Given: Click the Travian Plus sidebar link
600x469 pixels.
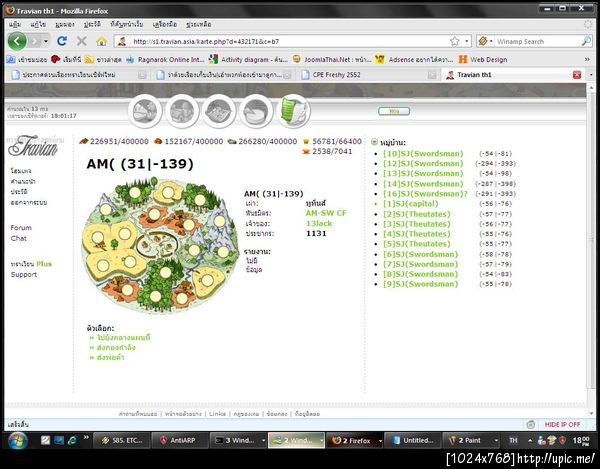Looking at the screenshot, I should 31,264.
